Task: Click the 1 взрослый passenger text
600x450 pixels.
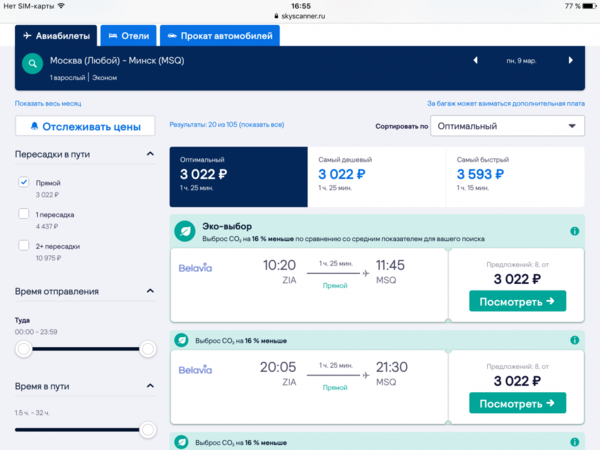Action: point(67,78)
